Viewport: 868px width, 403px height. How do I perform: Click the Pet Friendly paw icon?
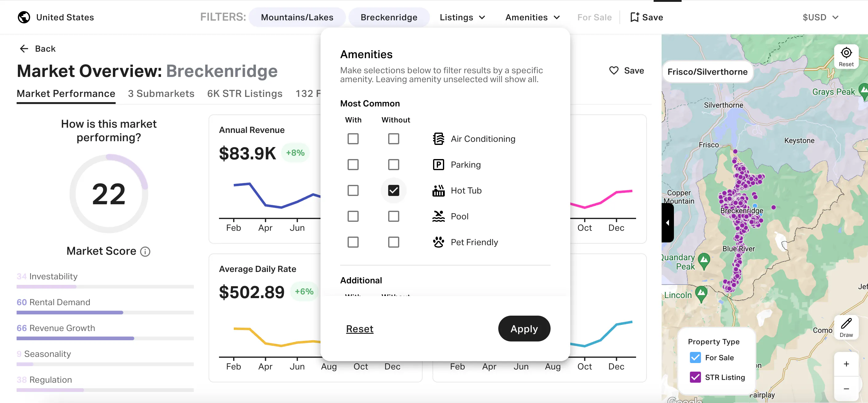tap(438, 242)
